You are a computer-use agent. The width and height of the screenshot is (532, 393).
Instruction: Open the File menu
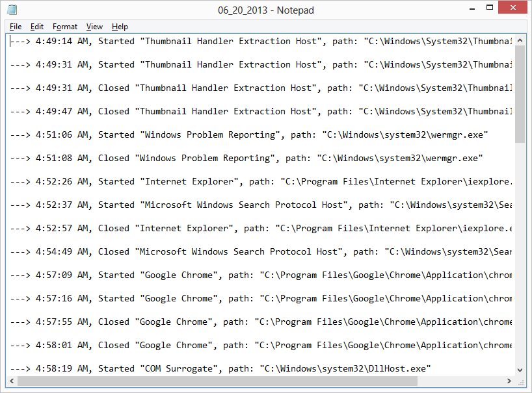pos(16,27)
